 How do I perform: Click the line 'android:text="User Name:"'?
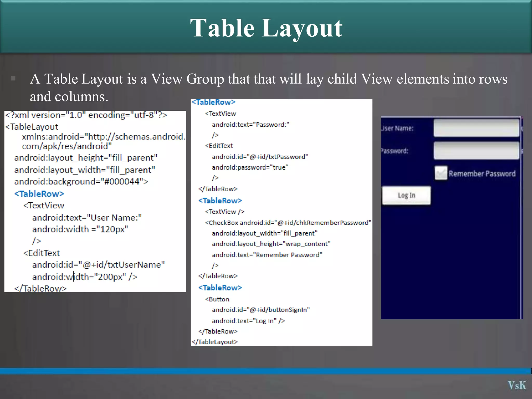tap(87, 217)
